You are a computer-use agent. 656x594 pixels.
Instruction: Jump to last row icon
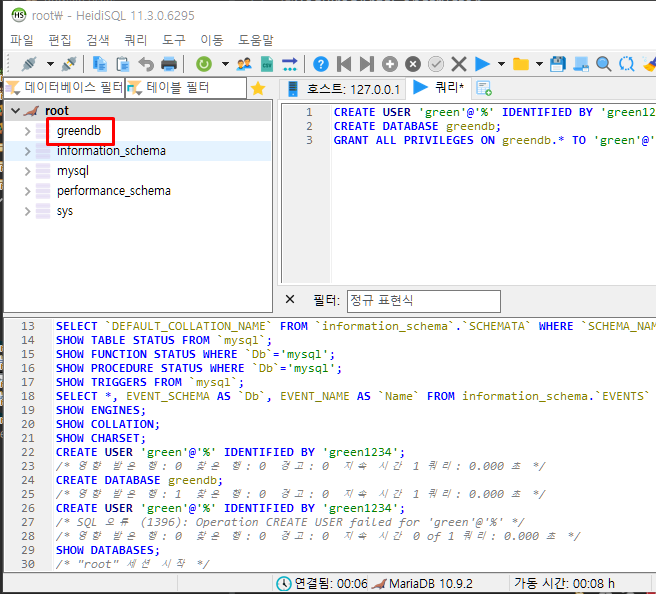(367, 64)
